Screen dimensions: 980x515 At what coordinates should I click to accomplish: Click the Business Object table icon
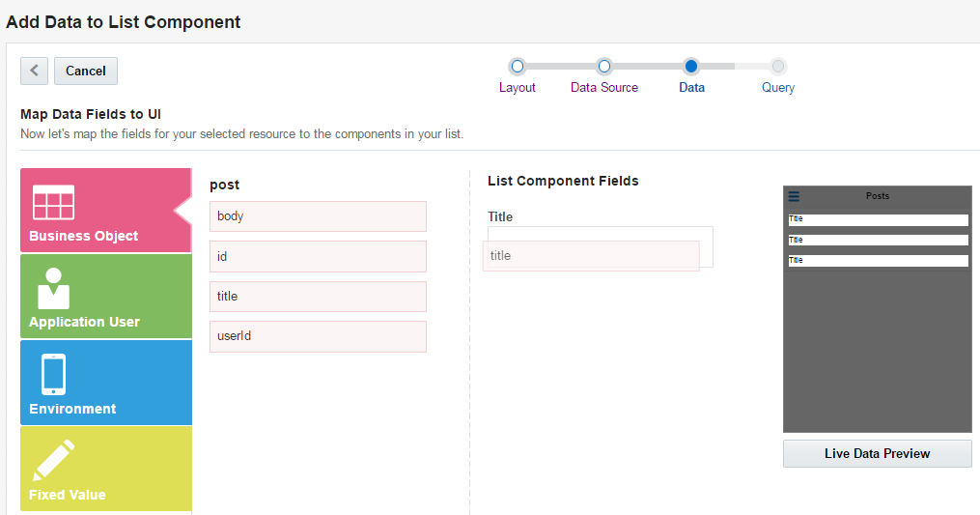(53, 203)
